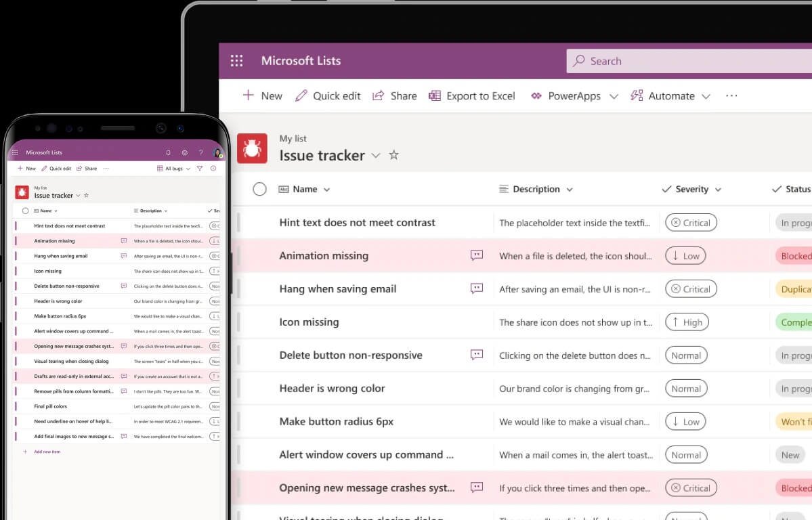
Task: Click the notification bell on the phone
Action: tap(169, 153)
